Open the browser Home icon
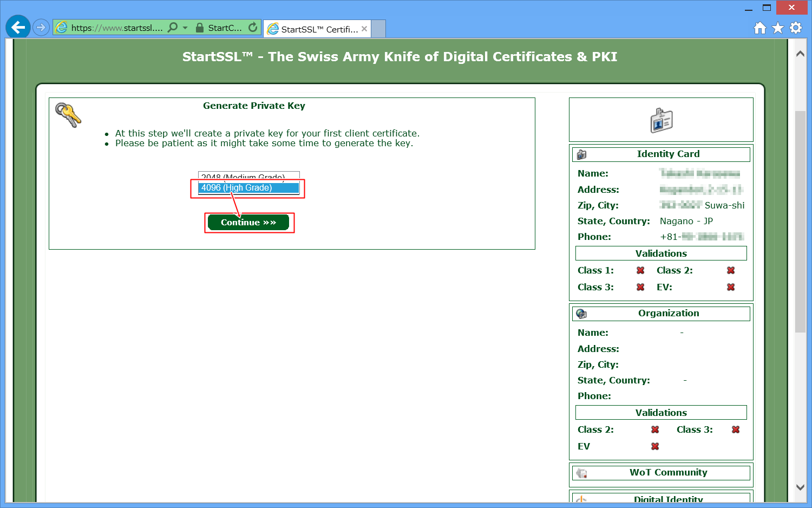812x508 pixels. click(x=760, y=28)
